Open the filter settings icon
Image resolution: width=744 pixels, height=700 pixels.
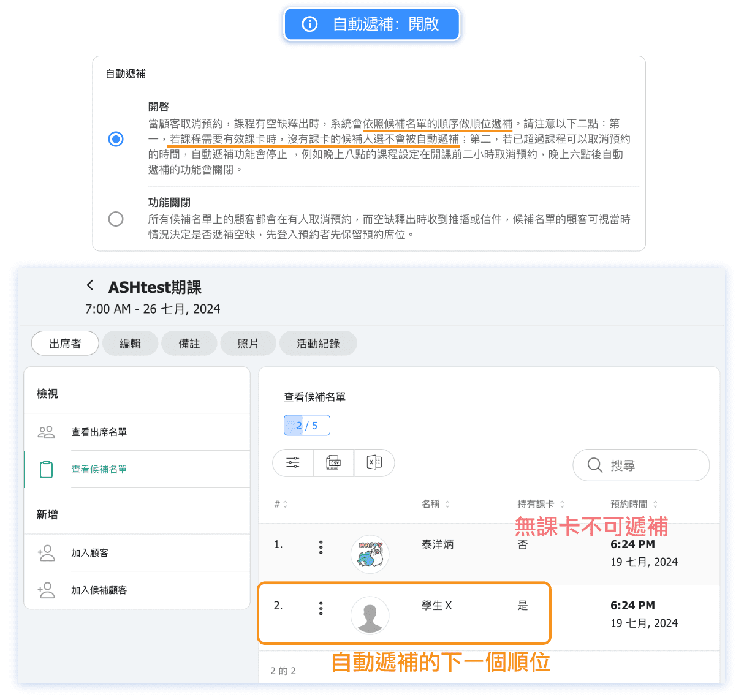[x=293, y=463]
